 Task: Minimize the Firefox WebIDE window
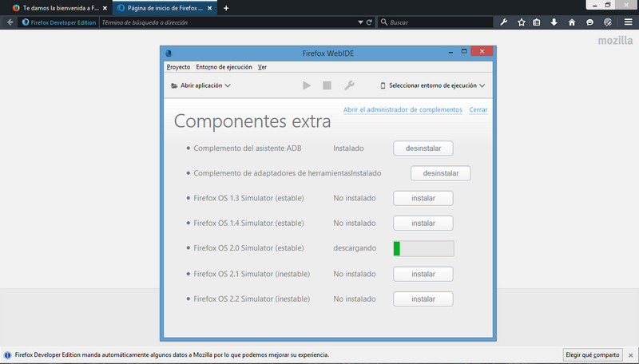[x=450, y=52]
